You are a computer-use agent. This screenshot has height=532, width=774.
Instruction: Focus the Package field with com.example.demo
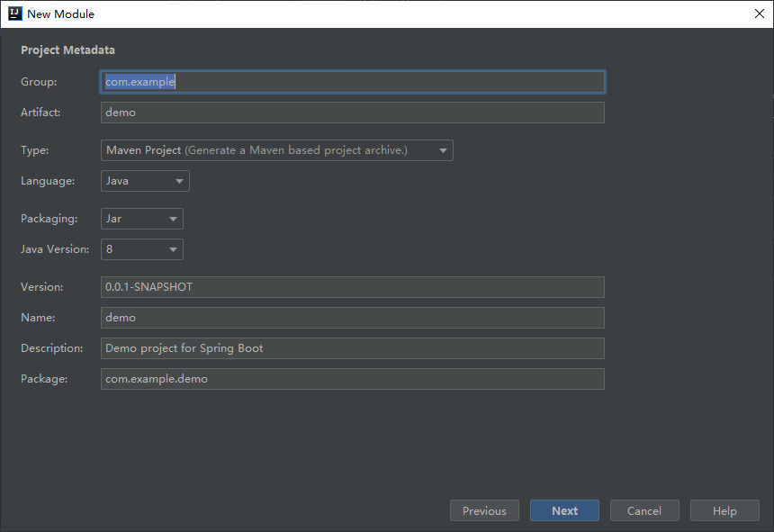tap(352, 379)
